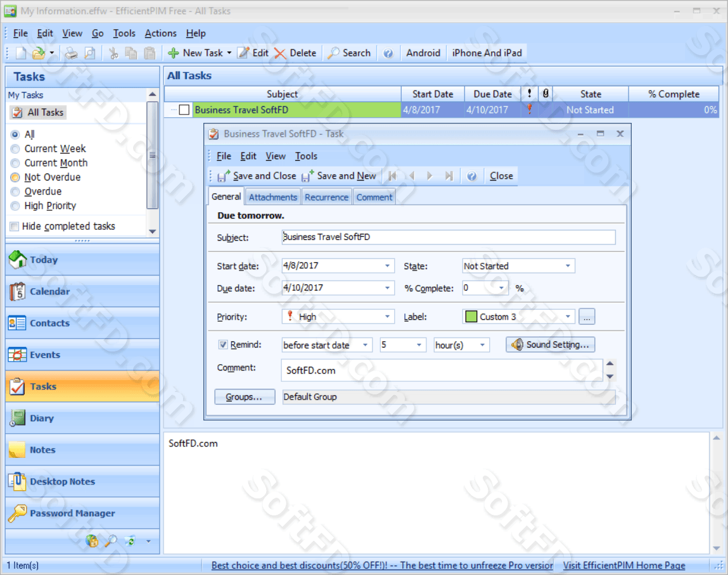Click the Android toolbar button
The width and height of the screenshot is (728, 575).
coord(423,53)
